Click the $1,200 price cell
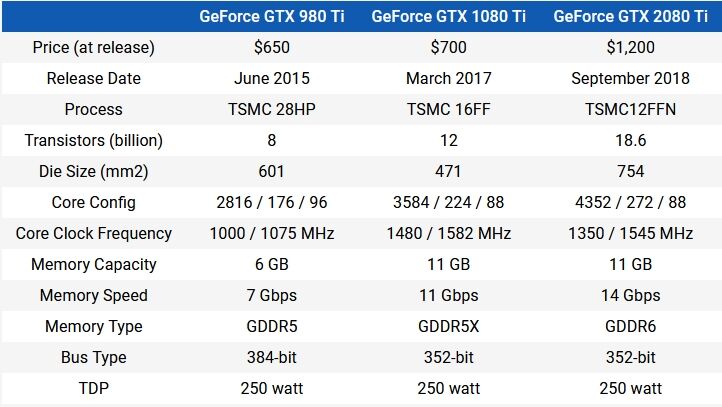The width and height of the screenshot is (722, 407). pyautogui.click(x=630, y=47)
